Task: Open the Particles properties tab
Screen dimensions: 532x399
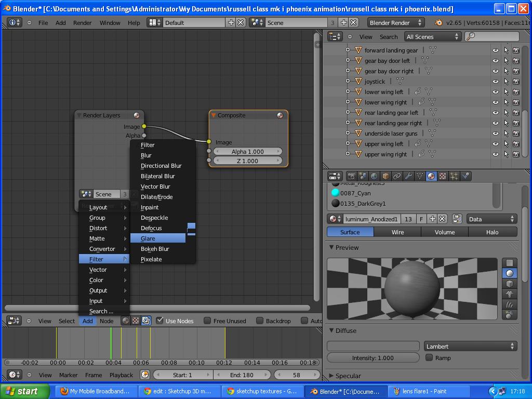Action: (x=454, y=176)
